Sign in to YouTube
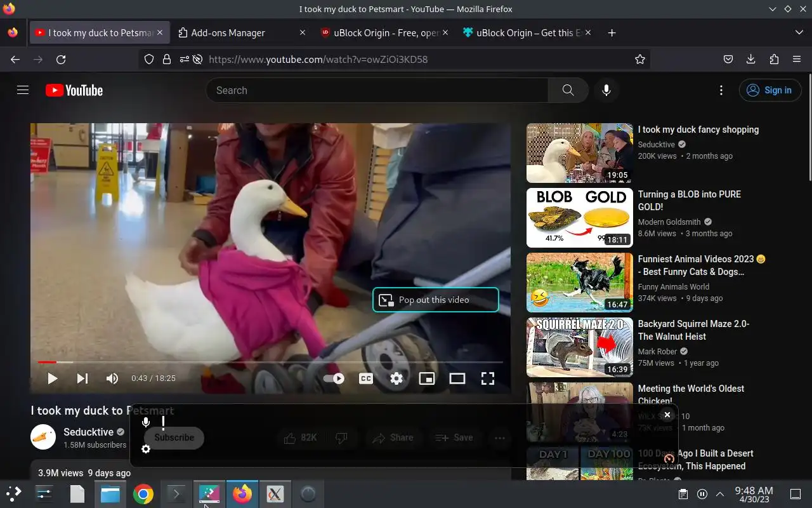Viewport: 812px width, 508px height. [x=770, y=90]
